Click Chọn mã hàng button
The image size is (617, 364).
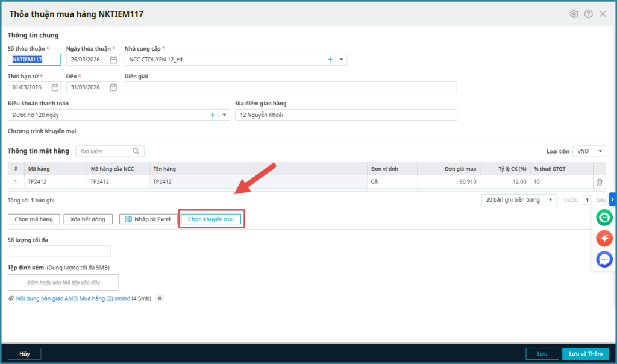click(x=34, y=219)
